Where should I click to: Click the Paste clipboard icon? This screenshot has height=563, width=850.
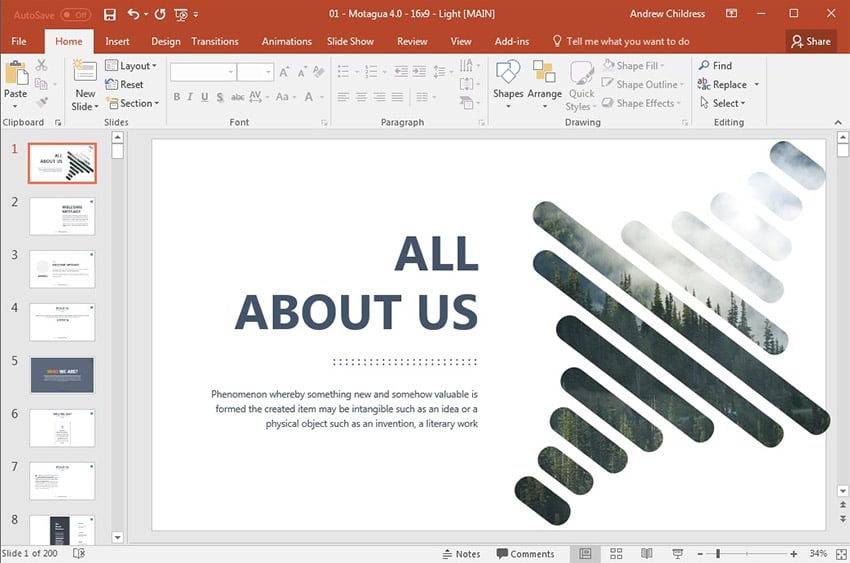click(16, 73)
